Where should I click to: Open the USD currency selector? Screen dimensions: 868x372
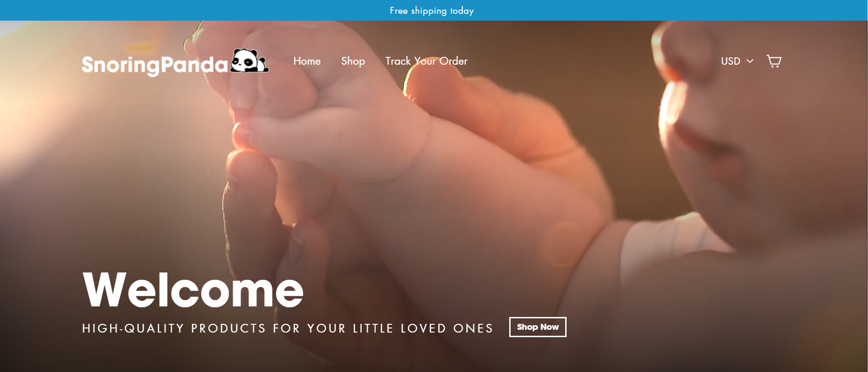tap(737, 61)
